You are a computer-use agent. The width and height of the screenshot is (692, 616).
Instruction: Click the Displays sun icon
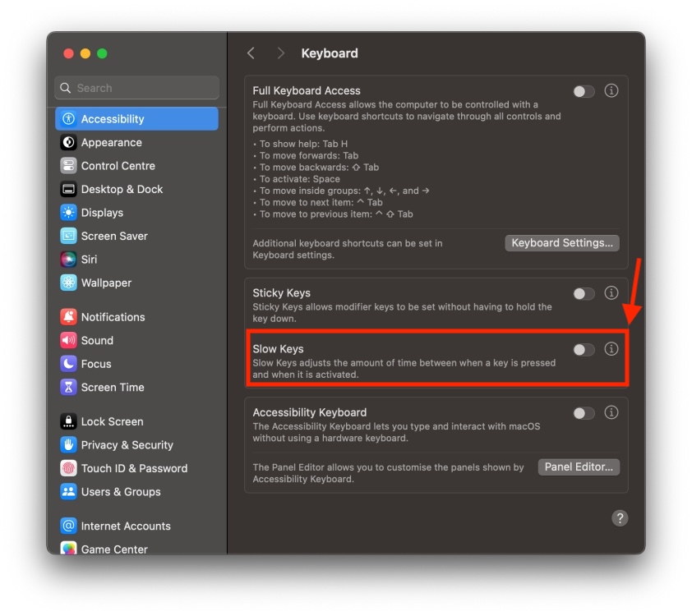coord(68,213)
